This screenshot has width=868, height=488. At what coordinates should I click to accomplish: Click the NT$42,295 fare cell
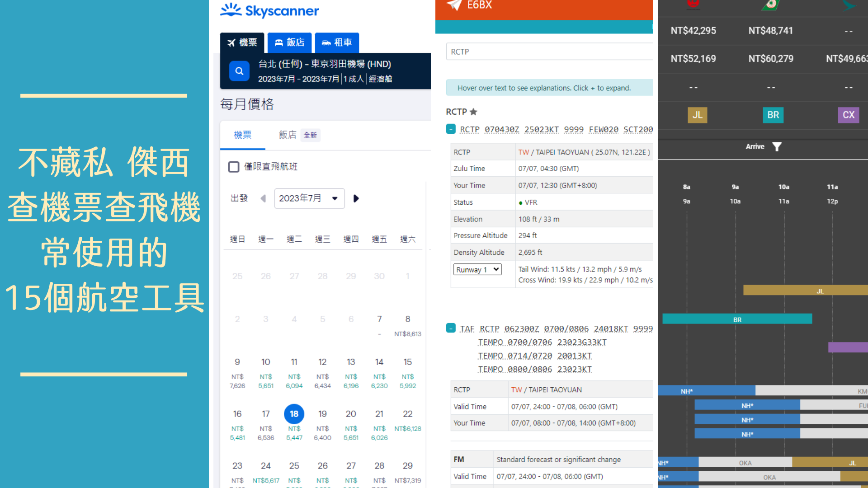pos(693,31)
